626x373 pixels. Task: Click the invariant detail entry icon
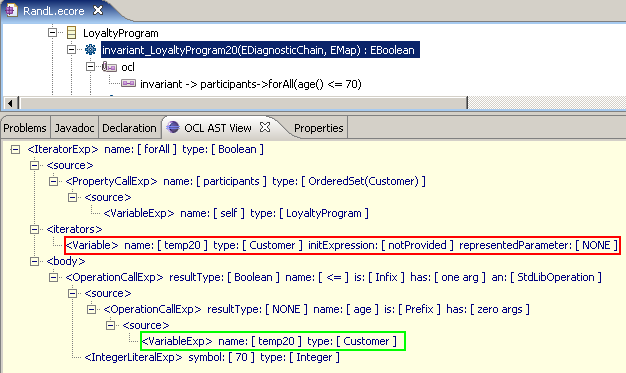(129, 83)
